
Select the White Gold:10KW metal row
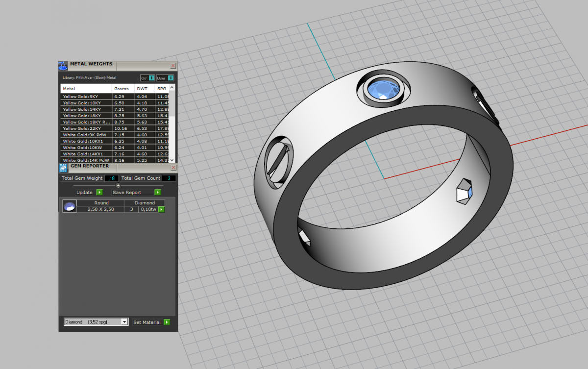point(86,148)
